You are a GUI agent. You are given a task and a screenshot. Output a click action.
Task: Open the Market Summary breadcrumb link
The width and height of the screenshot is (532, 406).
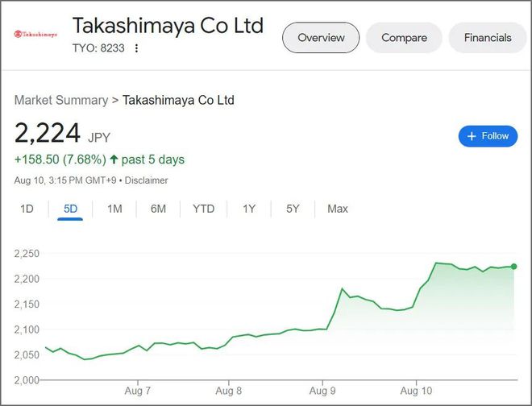[x=61, y=100]
